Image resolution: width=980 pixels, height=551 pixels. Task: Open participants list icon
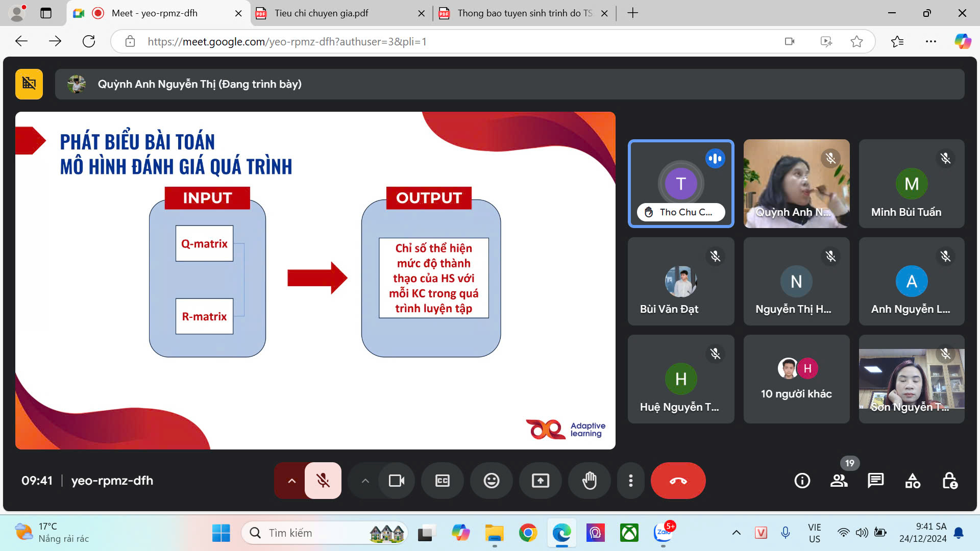point(839,481)
